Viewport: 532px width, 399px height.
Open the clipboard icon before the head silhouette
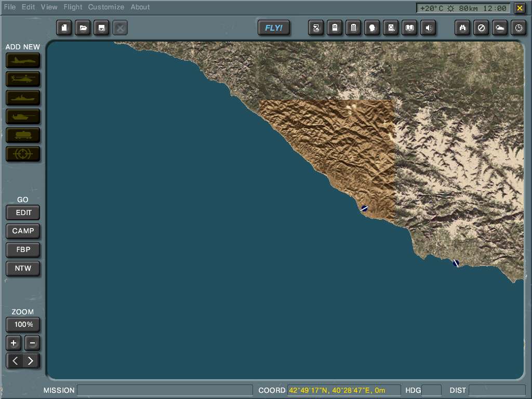click(x=353, y=28)
